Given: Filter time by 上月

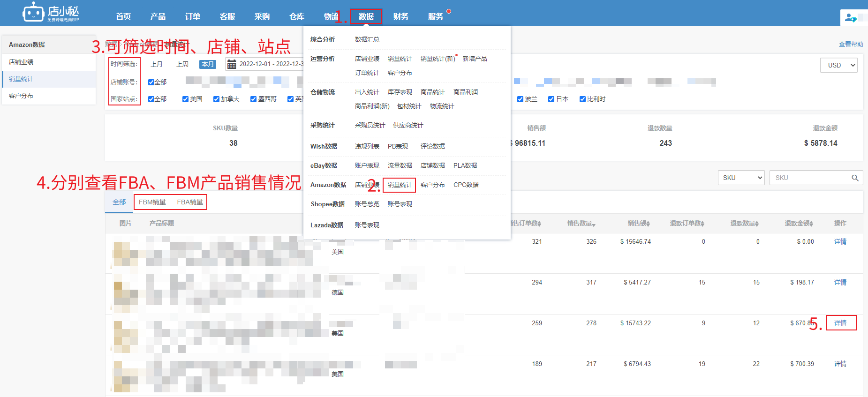Looking at the screenshot, I should click(157, 64).
